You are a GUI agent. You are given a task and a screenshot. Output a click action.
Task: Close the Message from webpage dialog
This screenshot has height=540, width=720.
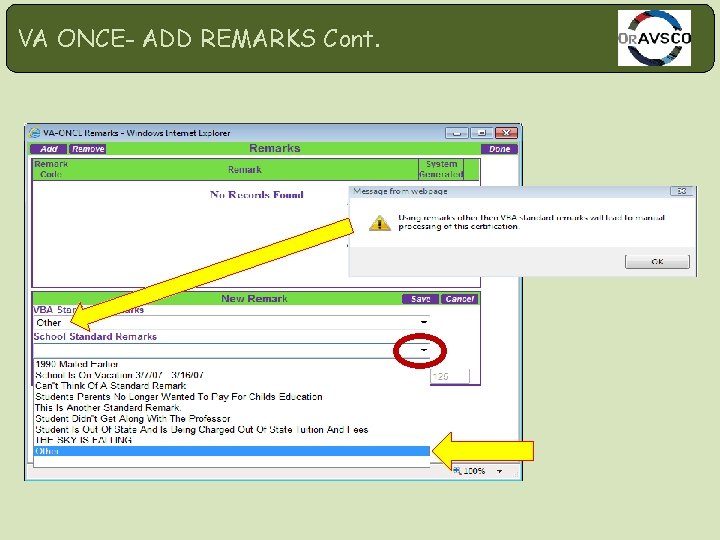point(681,191)
